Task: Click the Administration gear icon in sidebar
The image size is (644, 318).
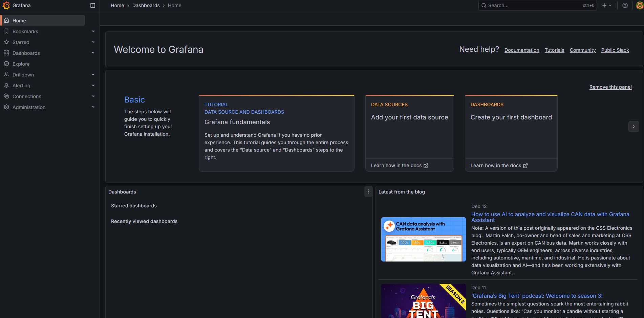Action: coord(6,107)
